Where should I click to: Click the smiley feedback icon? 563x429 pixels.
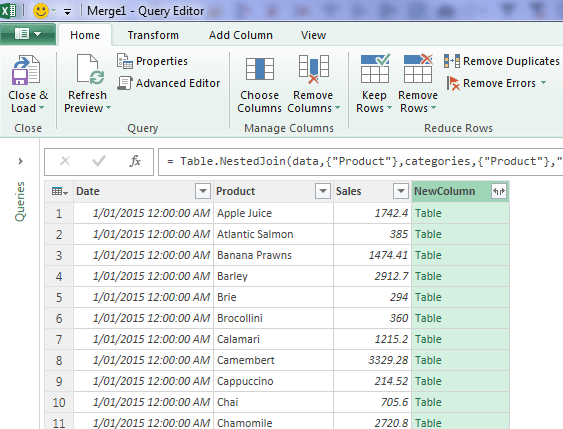tap(41, 10)
